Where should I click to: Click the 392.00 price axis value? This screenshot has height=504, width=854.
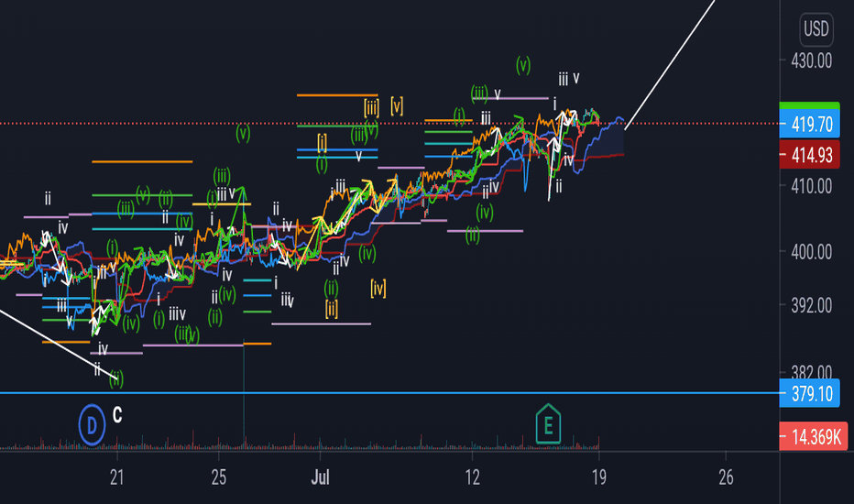click(812, 306)
